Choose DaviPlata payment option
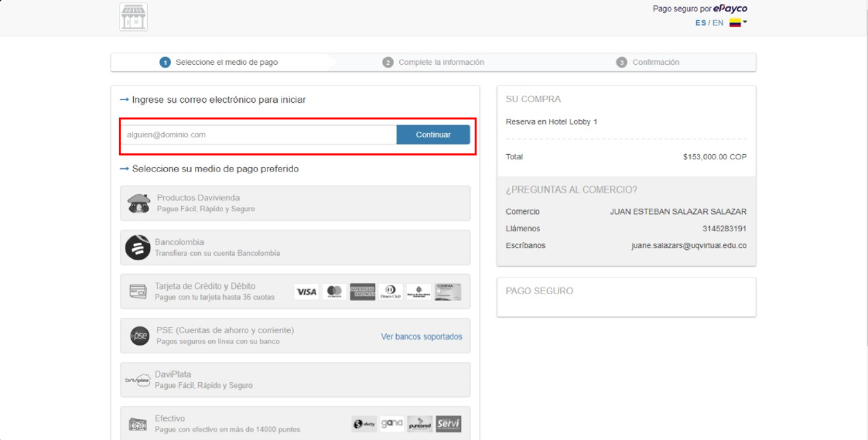 [295, 380]
